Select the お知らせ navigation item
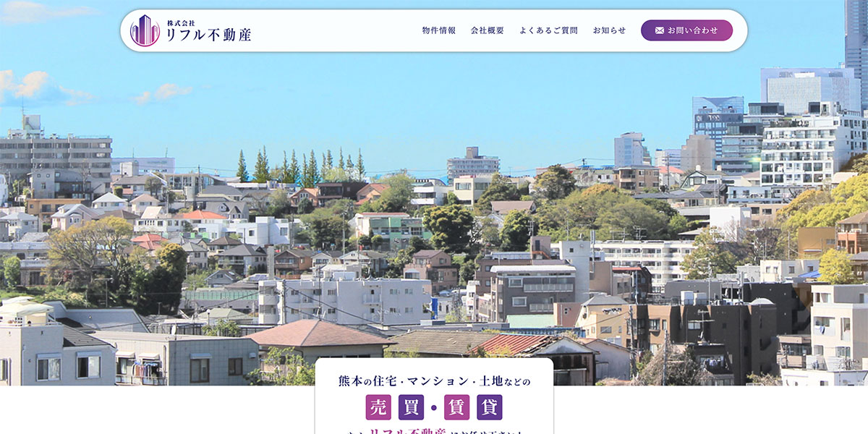This screenshot has width=868, height=434. coord(609,30)
